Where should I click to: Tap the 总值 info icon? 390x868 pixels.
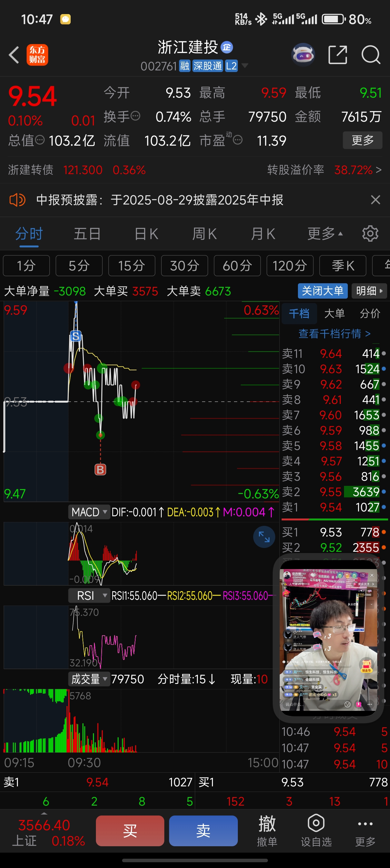point(40,140)
